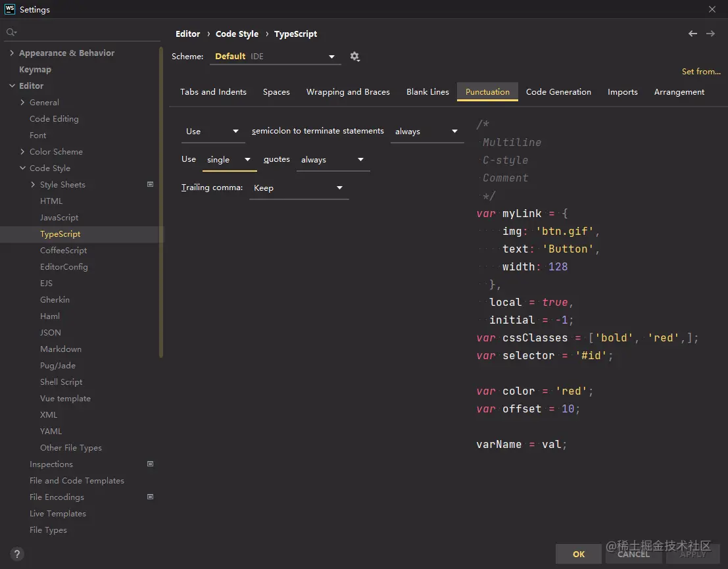The height and width of the screenshot is (569, 728).
Task: Select Vue template under Code Style
Action: click(65, 399)
